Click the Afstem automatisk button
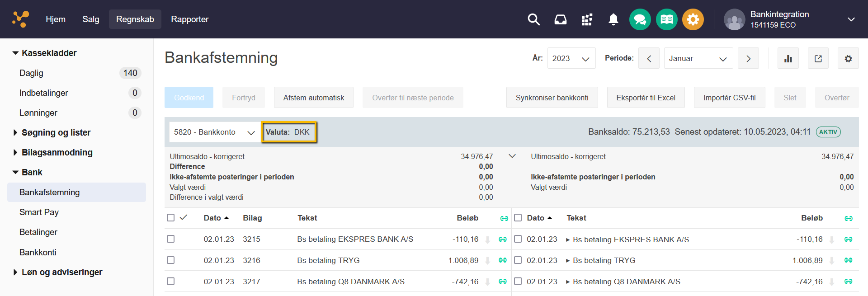Viewport: 868px width, 296px height. [x=313, y=98]
